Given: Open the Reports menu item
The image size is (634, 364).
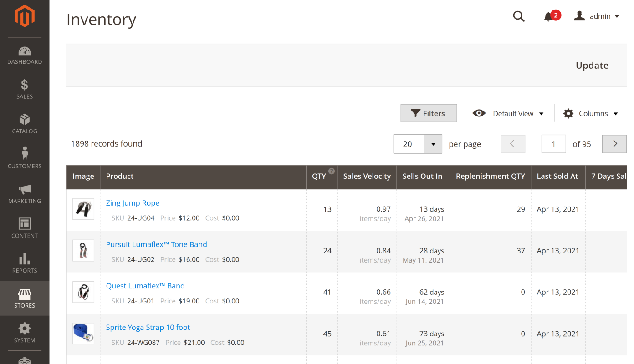Looking at the screenshot, I should pos(25,263).
